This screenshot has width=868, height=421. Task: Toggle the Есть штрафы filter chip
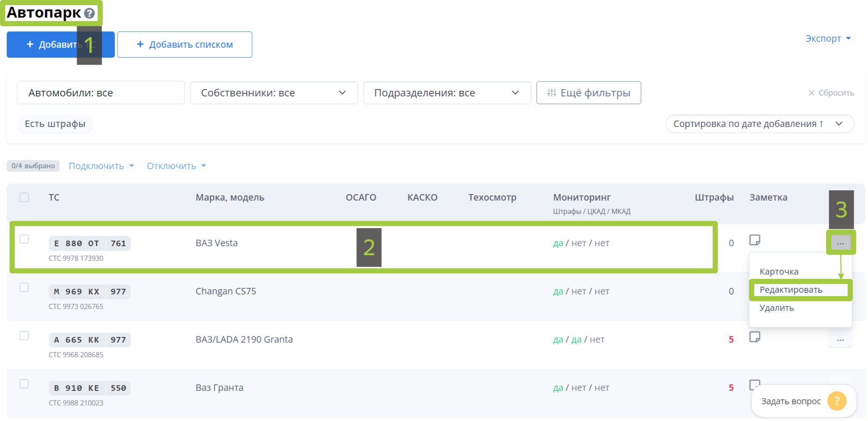[x=55, y=124]
